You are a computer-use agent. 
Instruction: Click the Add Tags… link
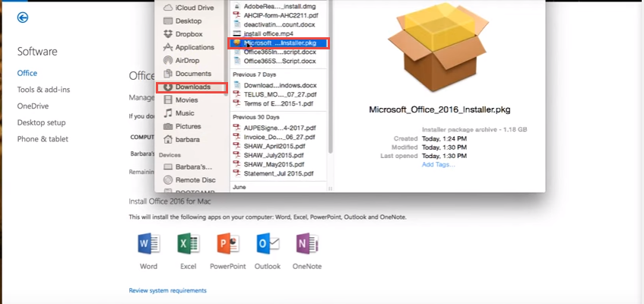point(439,165)
